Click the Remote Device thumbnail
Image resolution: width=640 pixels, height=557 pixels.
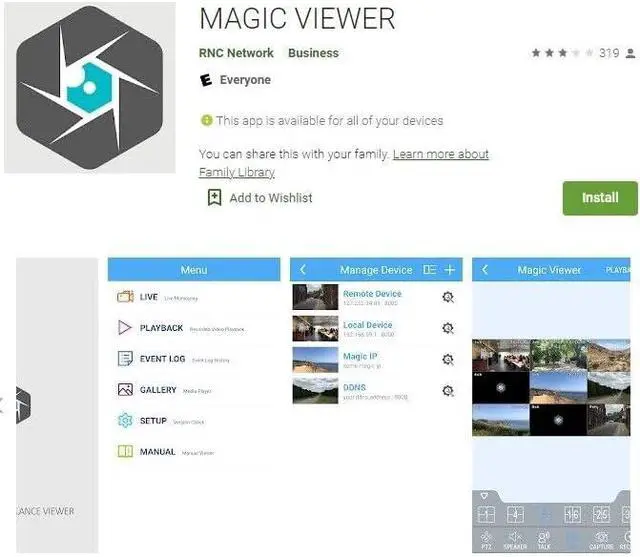(x=316, y=297)
